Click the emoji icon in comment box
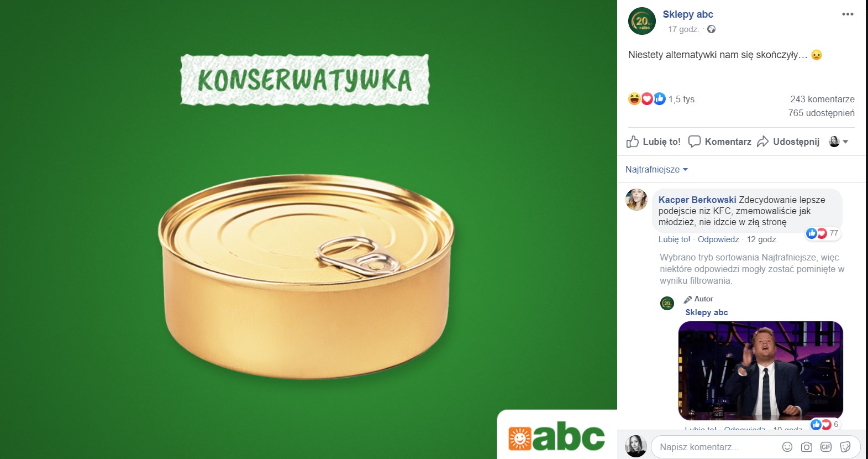 point(787,447)
